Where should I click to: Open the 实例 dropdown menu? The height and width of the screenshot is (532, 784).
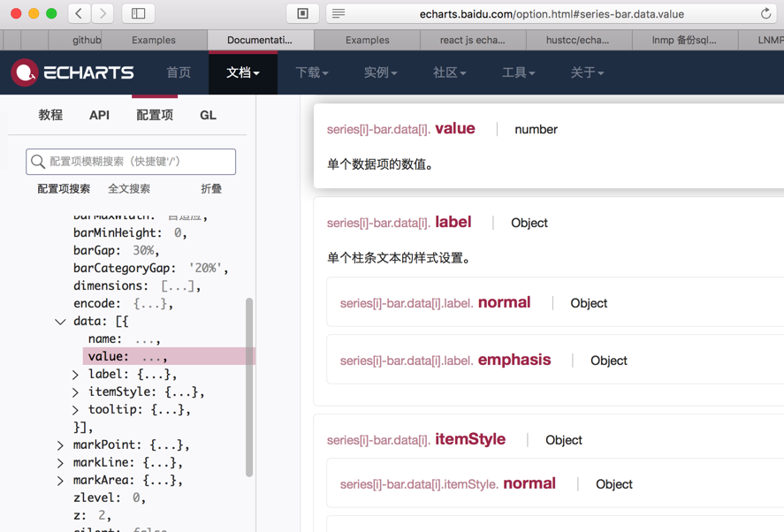click(380, 72)
